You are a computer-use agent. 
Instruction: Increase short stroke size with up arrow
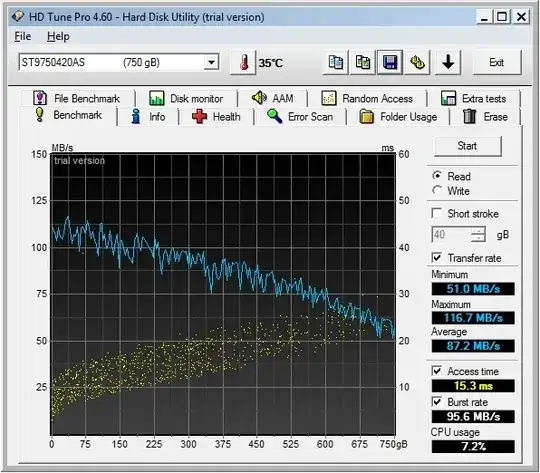(478, 230)
